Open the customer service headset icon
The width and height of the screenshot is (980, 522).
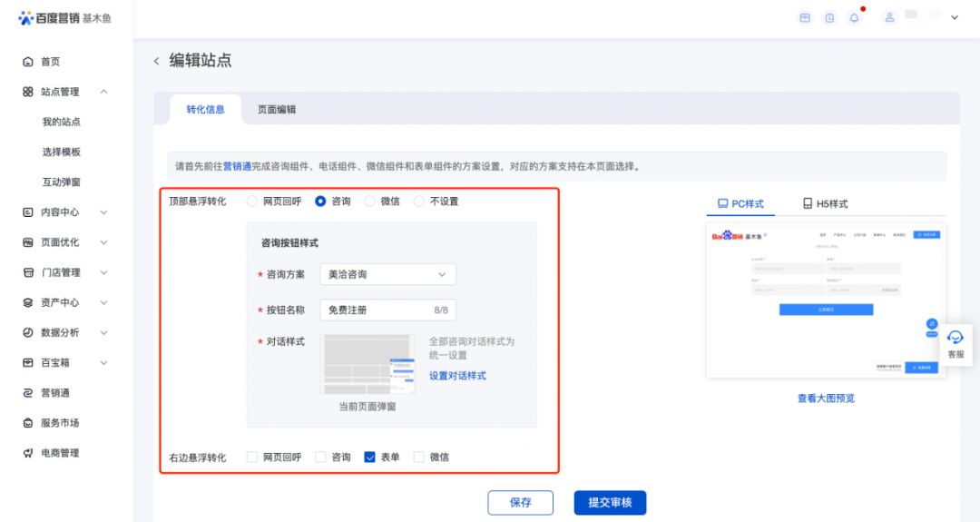point(955,338)
